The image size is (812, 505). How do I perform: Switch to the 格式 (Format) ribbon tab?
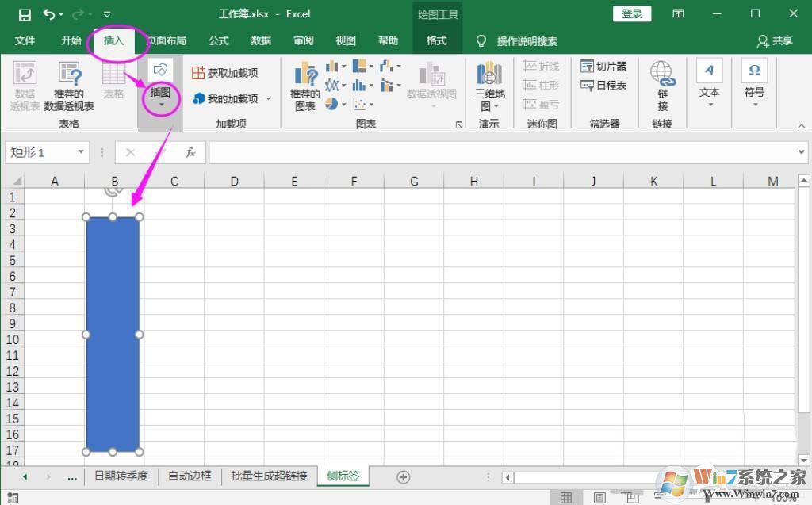(437, 40)
